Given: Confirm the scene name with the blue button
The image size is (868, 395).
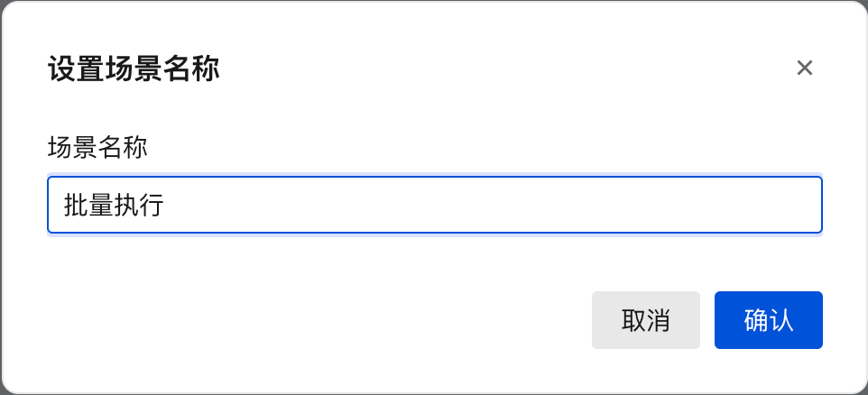Looking at the screenshot, I should (x=768, y=320).
